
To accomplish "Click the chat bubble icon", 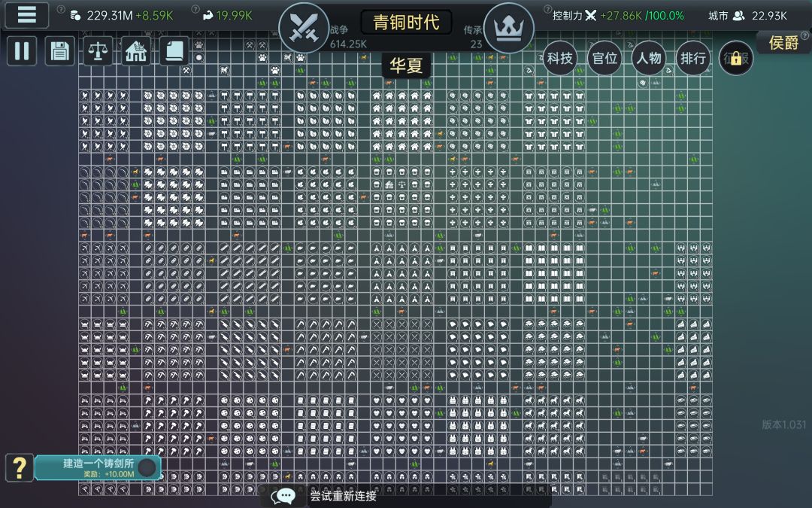I will coord(284,496).
